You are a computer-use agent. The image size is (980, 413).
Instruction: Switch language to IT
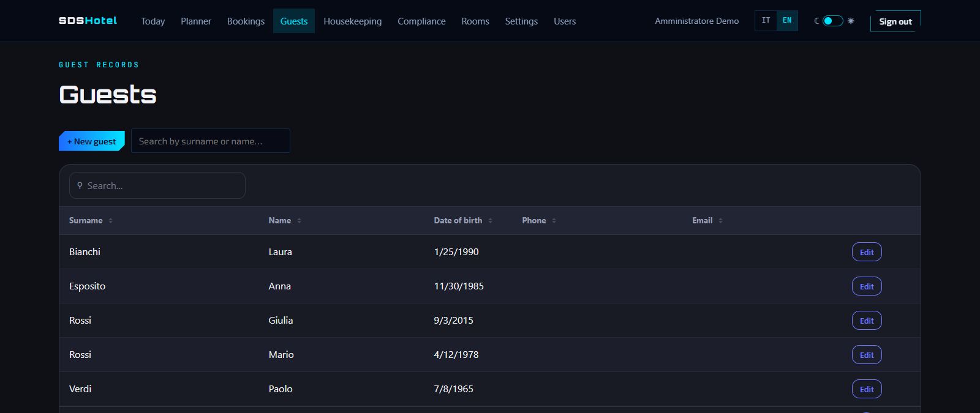point(766,21)
